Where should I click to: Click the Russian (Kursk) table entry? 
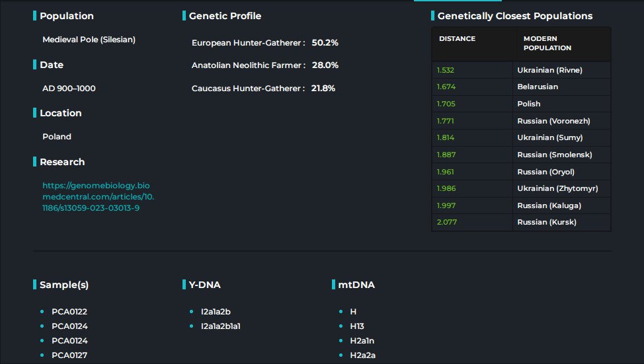547,222
